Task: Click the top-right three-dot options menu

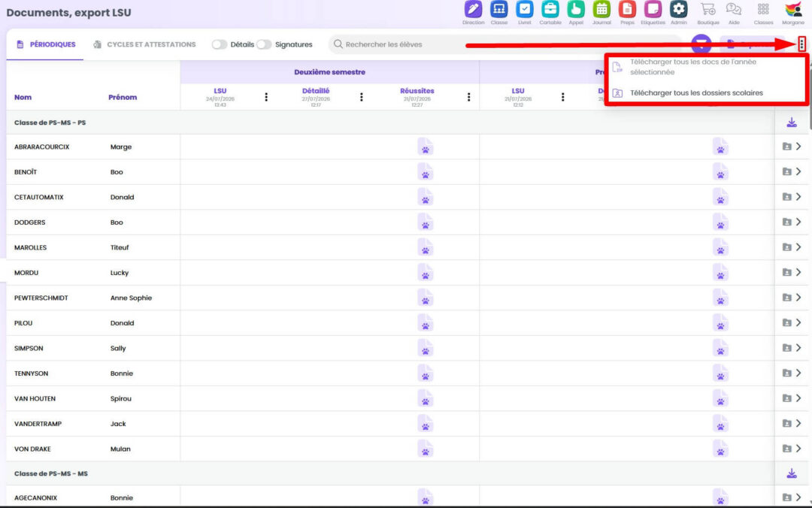Action: [x=801, y=44]
